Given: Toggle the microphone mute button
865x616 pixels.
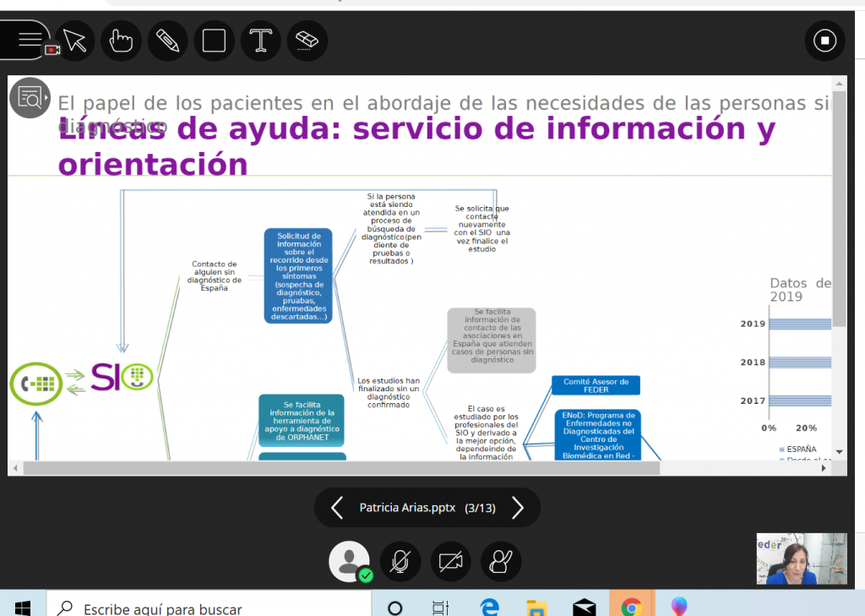Looking at the screenshot, I should (400, 562).
